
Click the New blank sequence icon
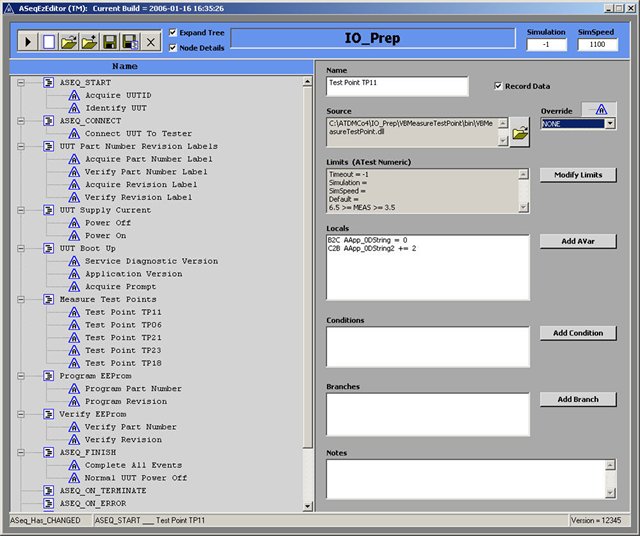[48, 41]
